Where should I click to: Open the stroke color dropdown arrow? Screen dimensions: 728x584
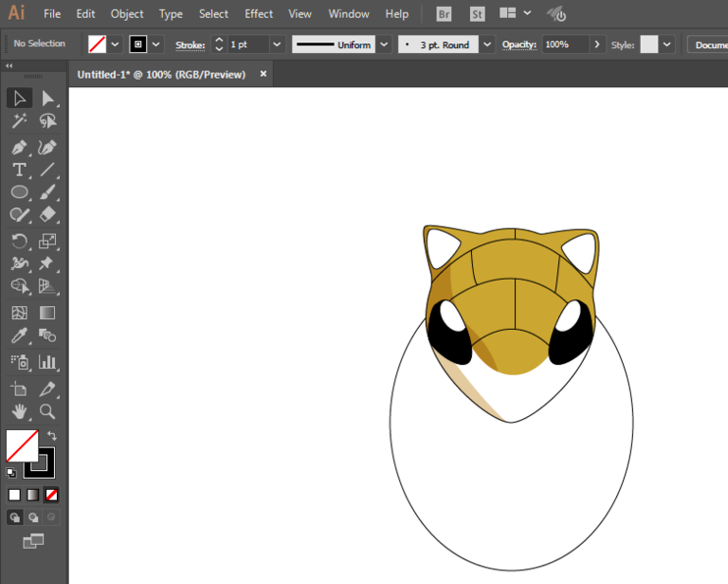(x=156, y=44)
